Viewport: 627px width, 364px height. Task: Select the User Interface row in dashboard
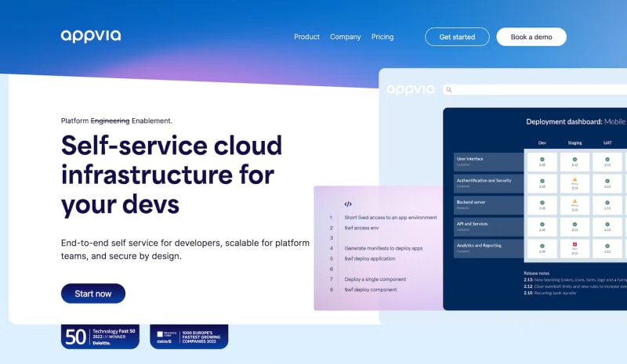[x=488, y=161]
